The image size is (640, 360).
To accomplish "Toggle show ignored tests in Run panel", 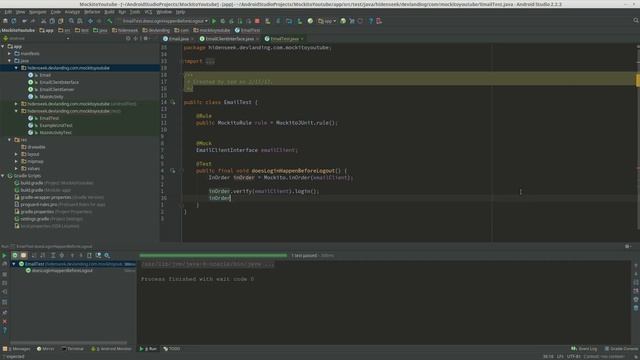I will (x=23, y=256).
